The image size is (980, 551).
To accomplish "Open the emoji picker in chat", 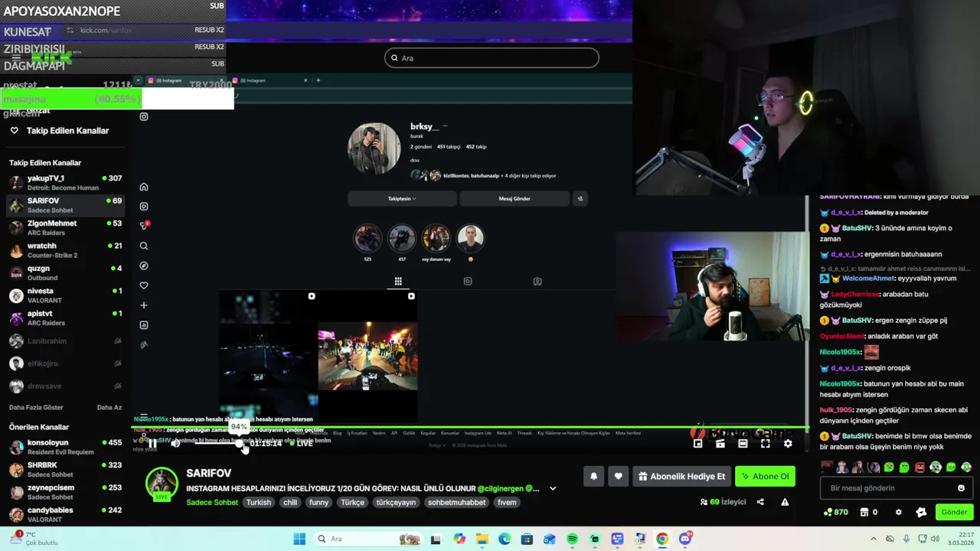I will 962,488.
